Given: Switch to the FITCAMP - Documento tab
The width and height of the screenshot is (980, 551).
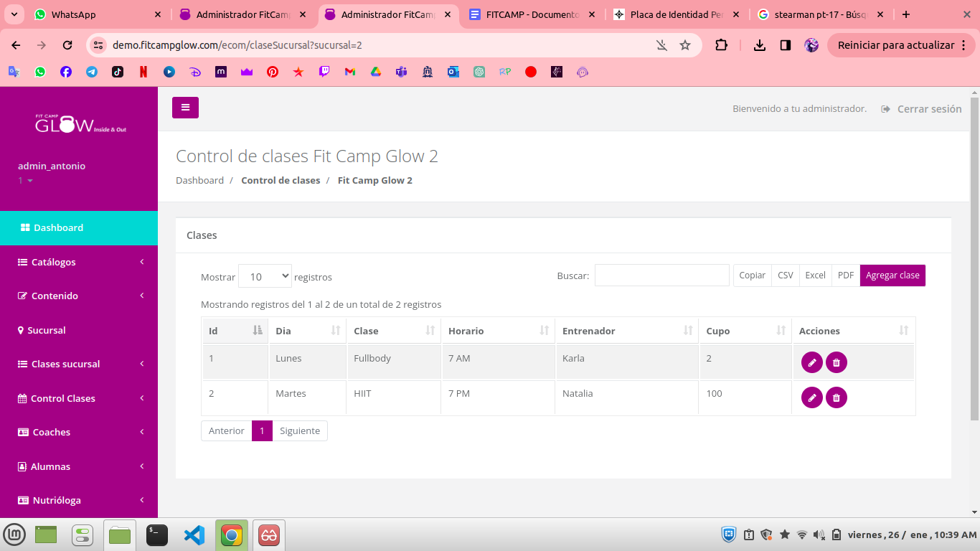Looking at the screenshot, I should [533, 14].
